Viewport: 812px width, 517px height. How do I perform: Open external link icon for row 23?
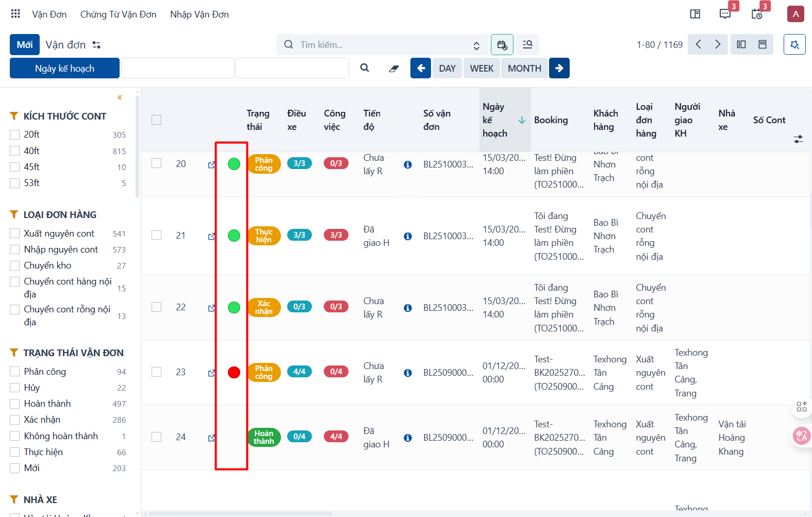[211, 373]
